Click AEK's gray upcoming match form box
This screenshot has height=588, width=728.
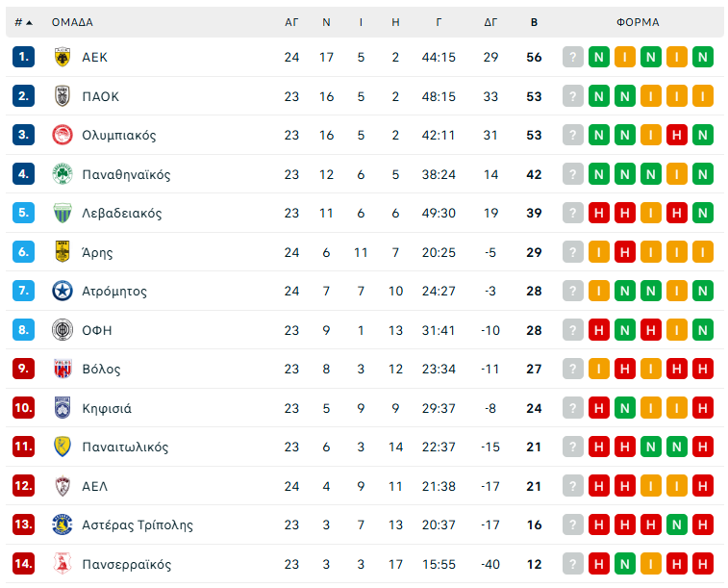point(573,57)
